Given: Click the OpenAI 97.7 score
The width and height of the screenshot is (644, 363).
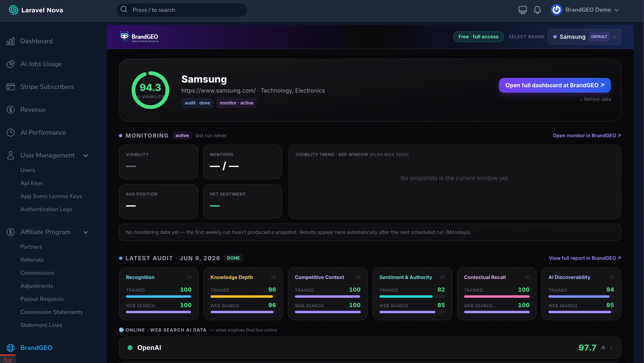Looking at the screenshot, I should pyautogui.click(x=588, y=348).
